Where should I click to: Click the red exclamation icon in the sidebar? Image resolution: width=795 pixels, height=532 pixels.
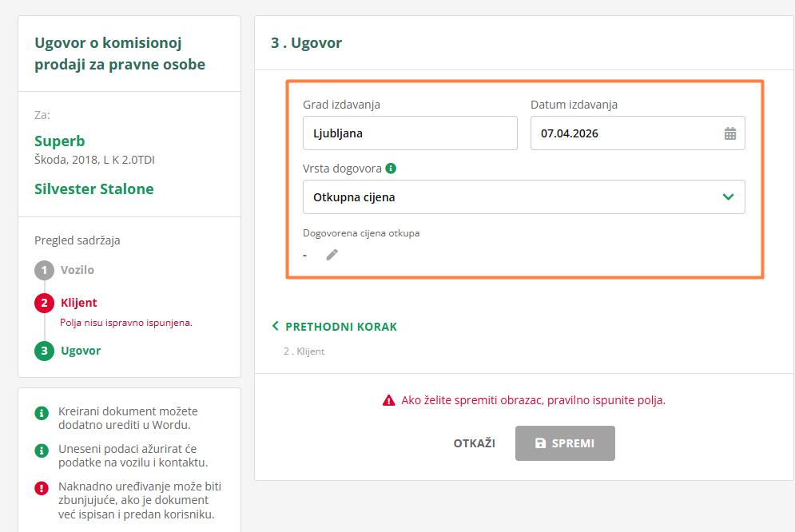point(42,488)
